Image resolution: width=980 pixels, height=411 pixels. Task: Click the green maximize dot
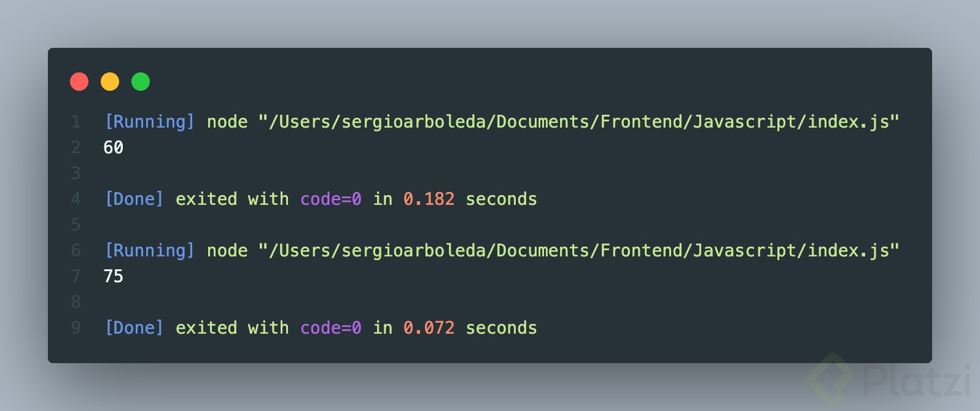tap(141, 82)
